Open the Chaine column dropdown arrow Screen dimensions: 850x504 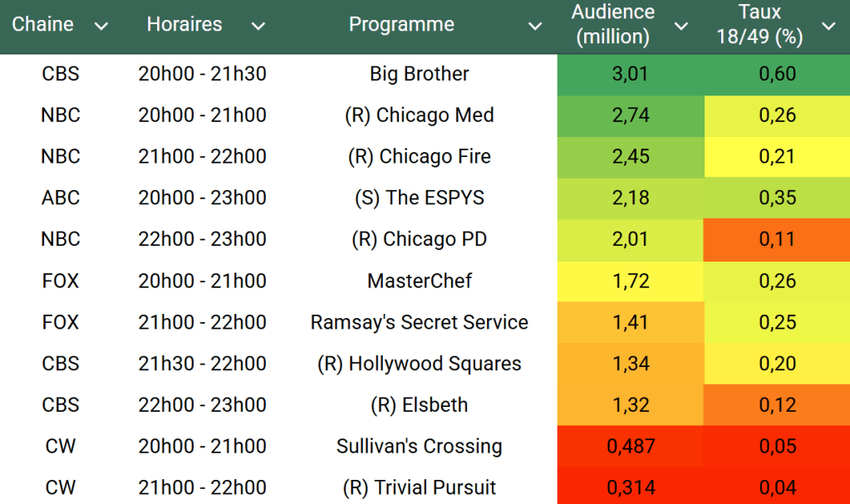click(101, 27)
